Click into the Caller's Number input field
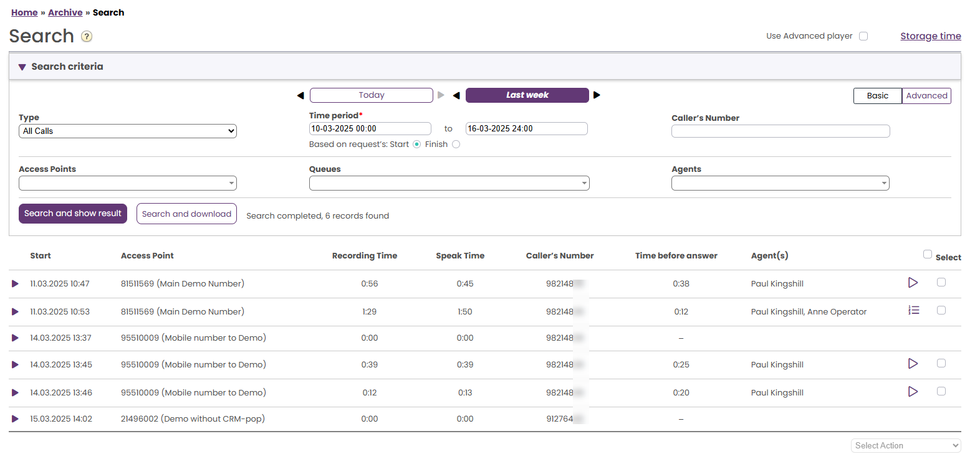980x459 pixels. [780, 131]
